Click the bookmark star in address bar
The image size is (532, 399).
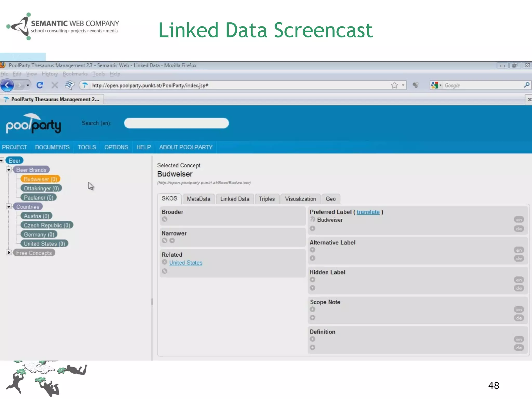(x=394, y=85)
